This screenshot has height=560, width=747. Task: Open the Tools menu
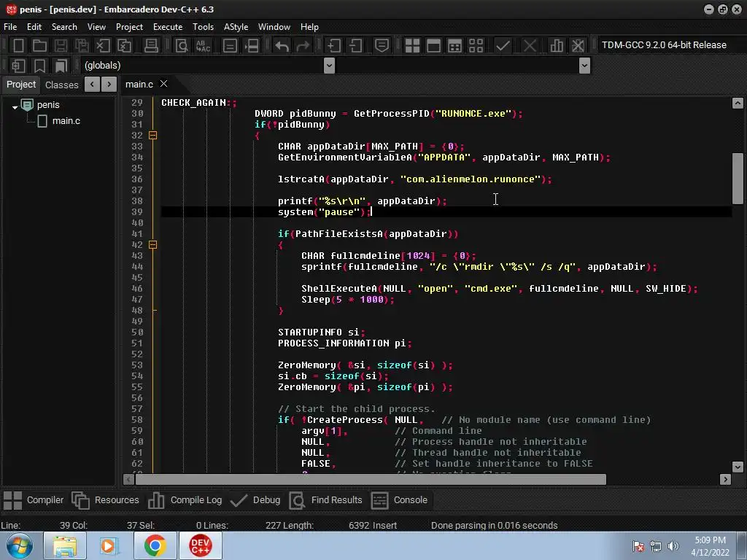click(x=203, y=27)
